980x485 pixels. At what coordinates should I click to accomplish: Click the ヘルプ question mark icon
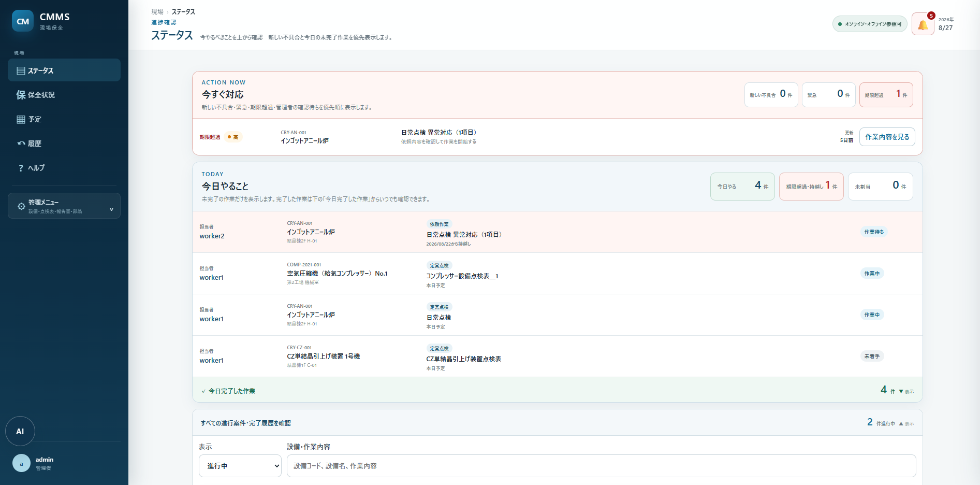(21, 168)
